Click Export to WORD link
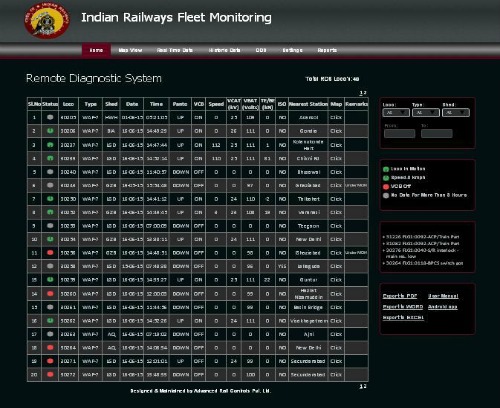The width and height of the screenshot is (500, 408). (x=403, y=307)
